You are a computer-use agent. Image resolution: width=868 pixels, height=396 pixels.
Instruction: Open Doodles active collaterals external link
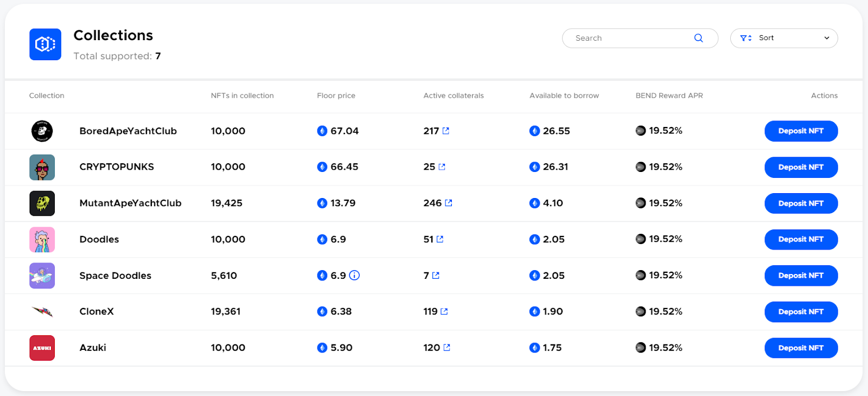coord(440,239)
